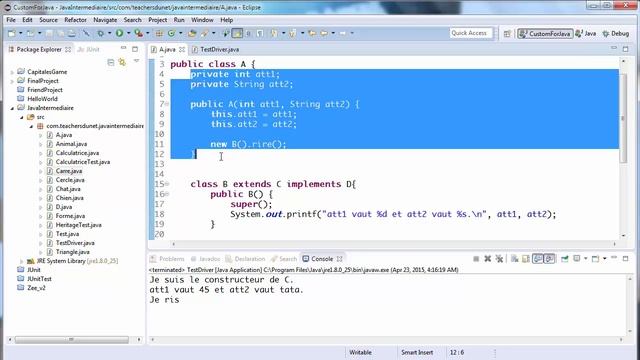Click the New Java Class icon

171,33
